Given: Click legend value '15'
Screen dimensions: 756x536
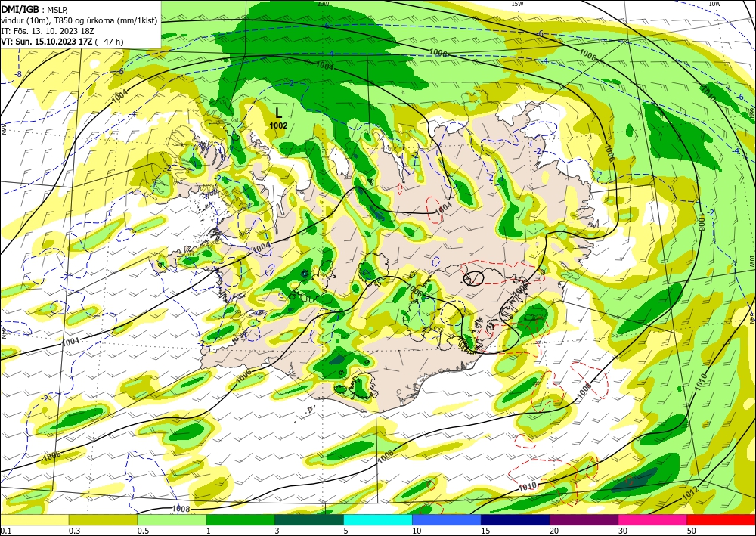Looking at the screenshot, I should [x=485, y=531].
